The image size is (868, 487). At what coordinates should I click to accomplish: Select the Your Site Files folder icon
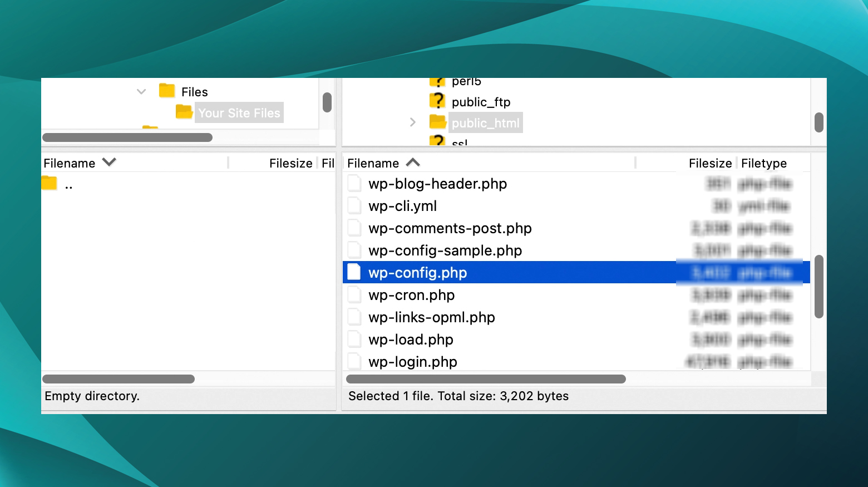click(x=184, y=112)
